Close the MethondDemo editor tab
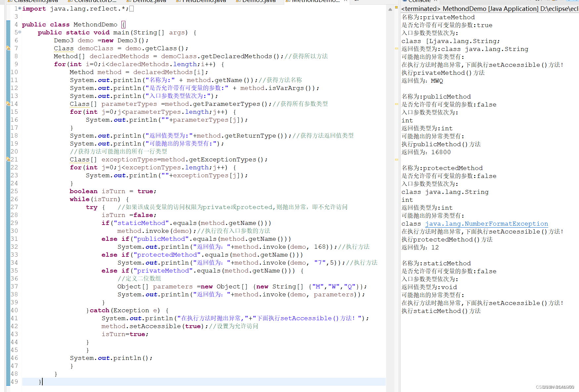The height and width of the screenshot is (392, 579). pyautogui.click(x=345, y=1)
